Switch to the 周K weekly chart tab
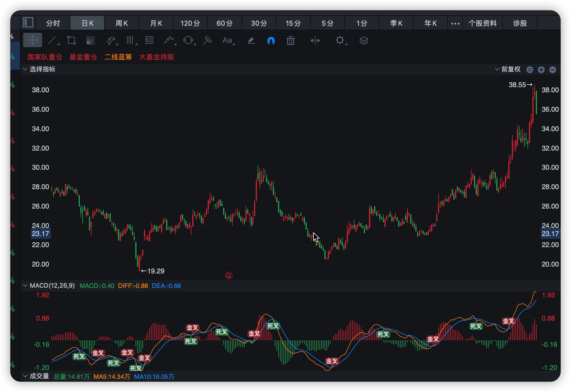 122,23
